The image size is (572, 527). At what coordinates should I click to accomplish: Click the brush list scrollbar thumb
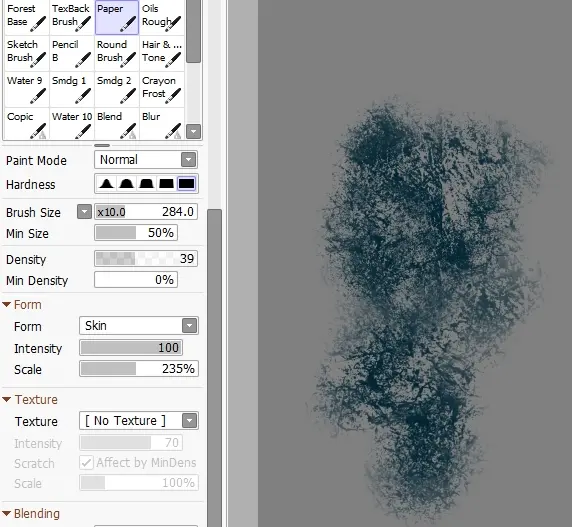[x=193, y=31]
